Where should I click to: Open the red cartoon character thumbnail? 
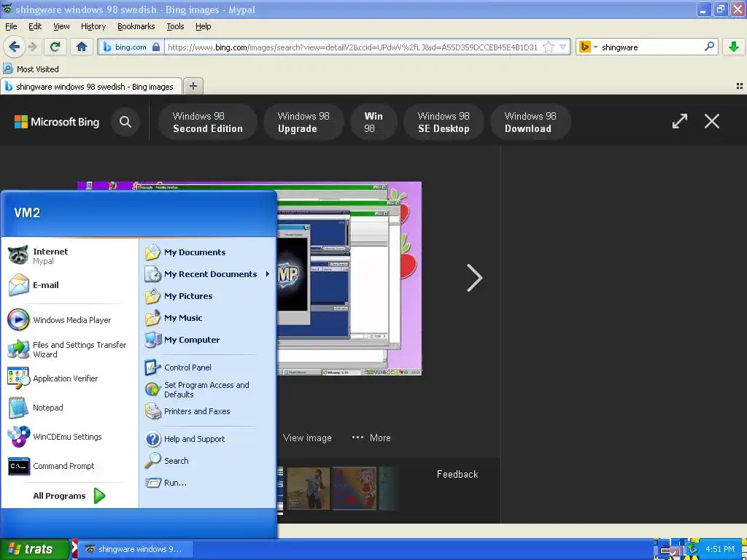pyautogui.click(x=355, y=488)
